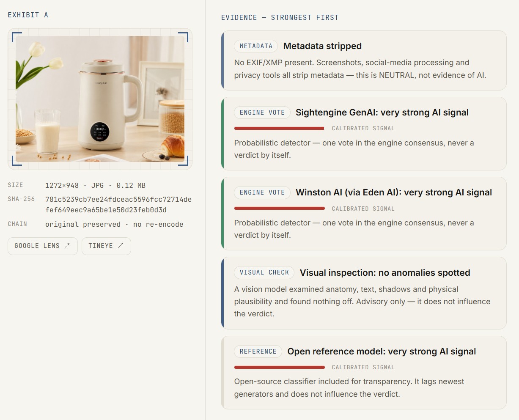Click the Open reference model signal bar
The height and width of the screenshot is (420, 519).
(x=280, y=367)
